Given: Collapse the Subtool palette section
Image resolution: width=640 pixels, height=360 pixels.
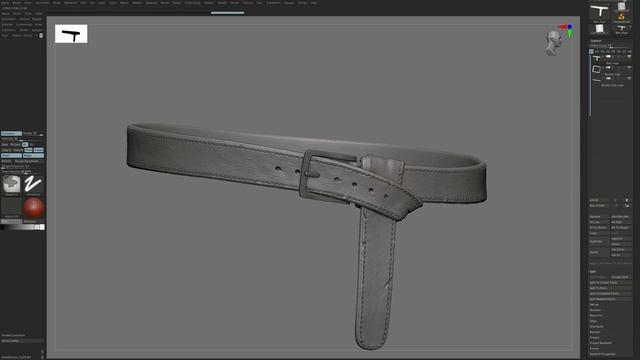Looking at the screenshot, I should (596, 41).
